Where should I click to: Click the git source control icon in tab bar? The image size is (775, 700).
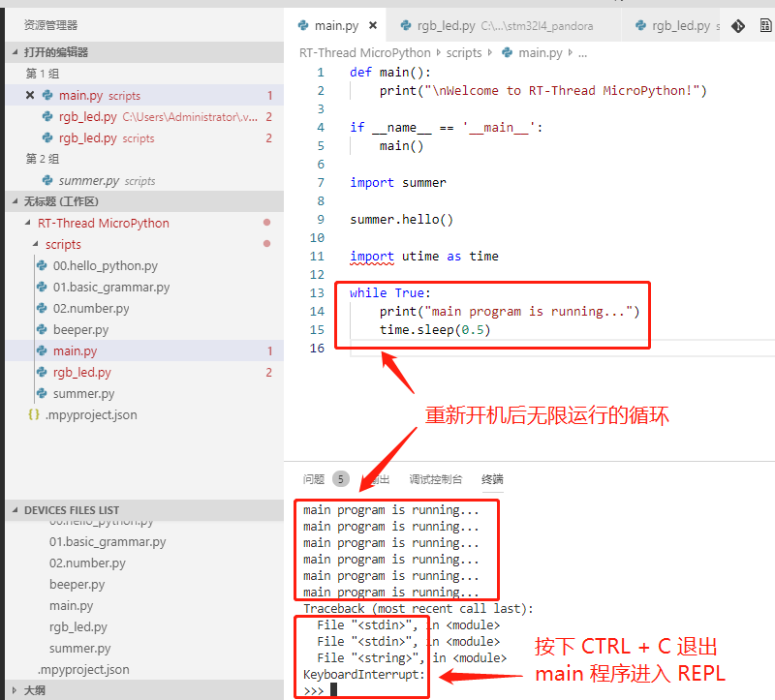pyautogui.click(x=738, y=26)
